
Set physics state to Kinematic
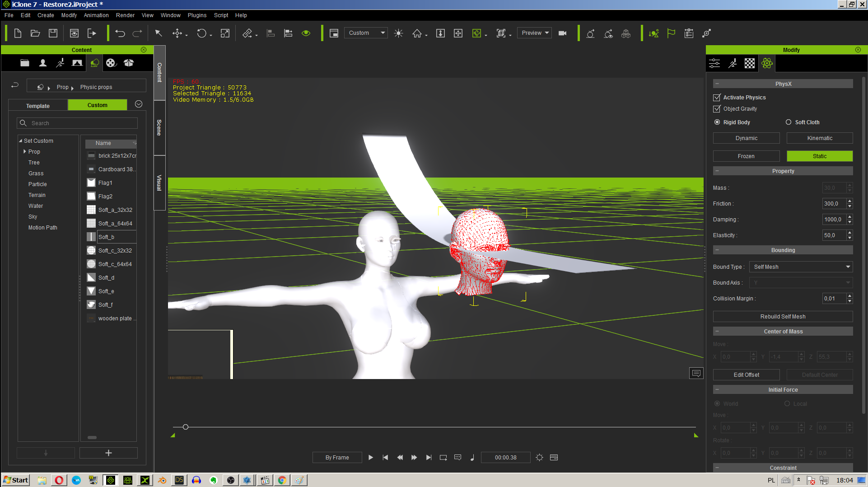point(820,138)
